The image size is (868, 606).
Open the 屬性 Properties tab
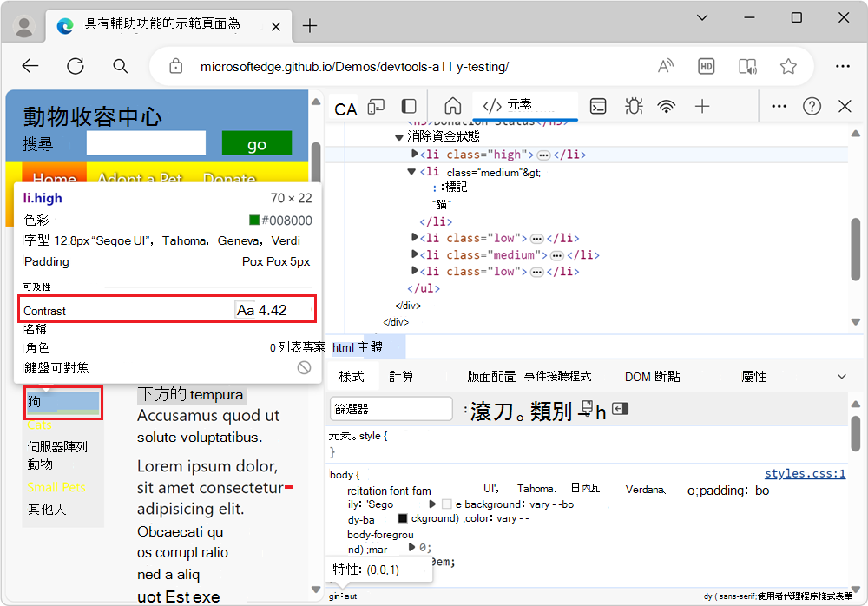click(x=753, y=377)
